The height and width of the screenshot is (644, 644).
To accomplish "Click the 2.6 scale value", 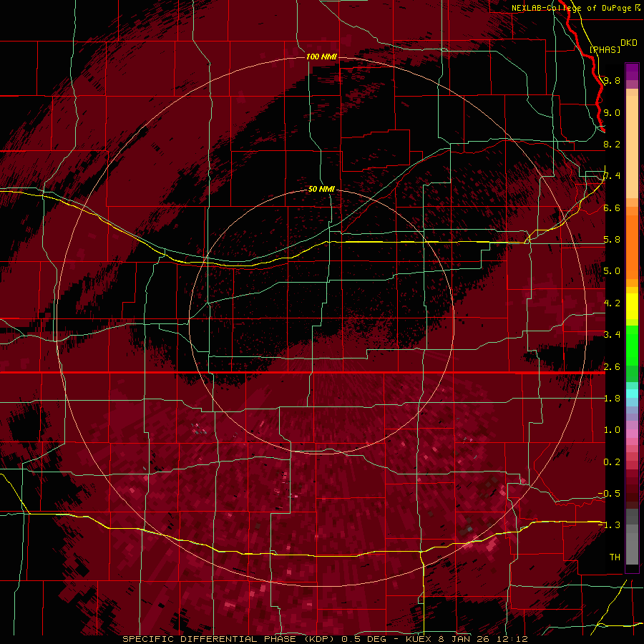I will coord(612,367).
